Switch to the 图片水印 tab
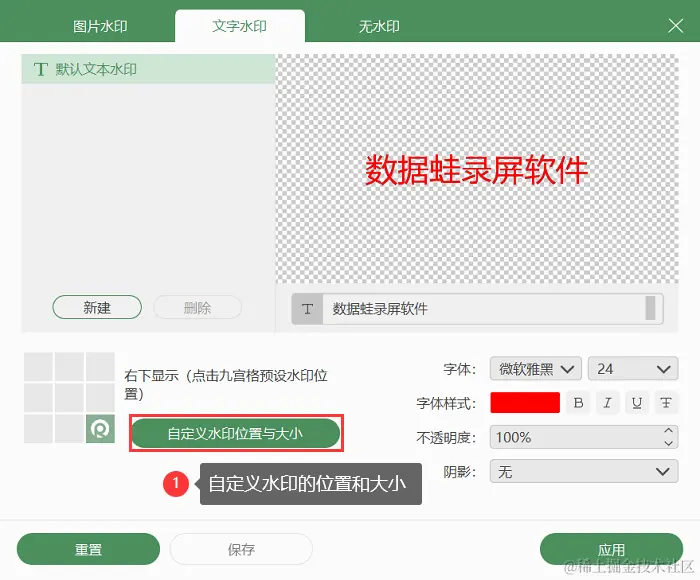This screenshot has height=580, width=700. [x=100, y=26]
